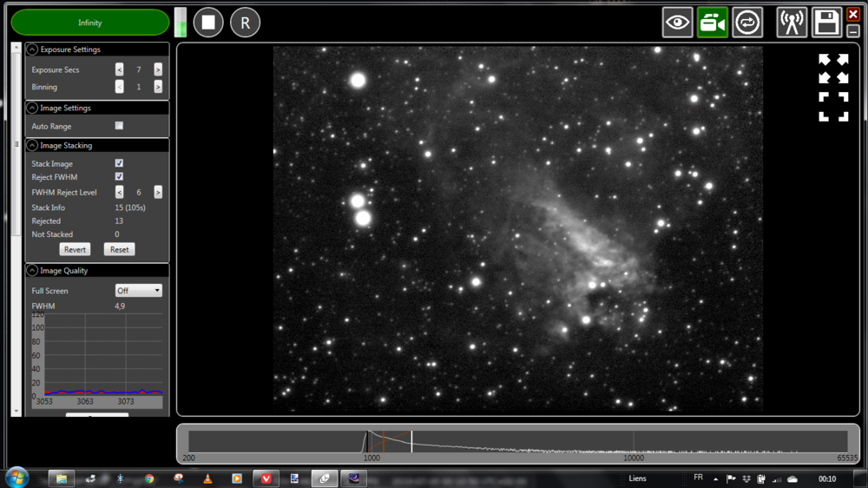This screenshot has height=488, width=868.
Task: Uncheck the Stack Image checkbox
Action: tap(119, 163)
